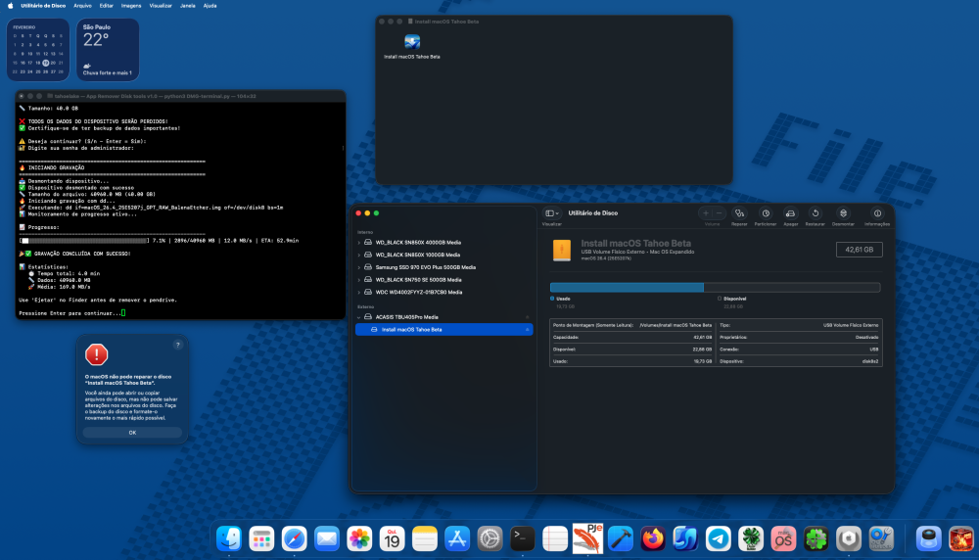
Task: Launch Xcode hammer icon in the Dock
Action: click(621, 538)
